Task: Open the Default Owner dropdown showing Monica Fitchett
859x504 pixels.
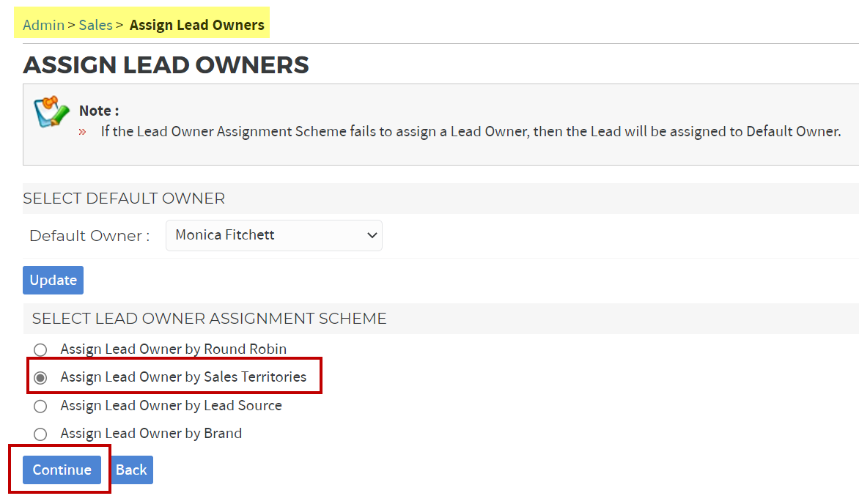Action: click(273, 236)
